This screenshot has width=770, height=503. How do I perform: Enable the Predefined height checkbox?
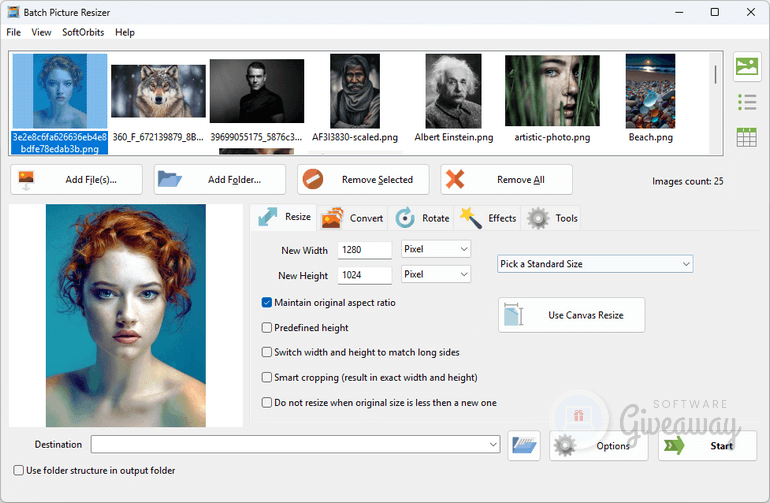coord(267,327)
